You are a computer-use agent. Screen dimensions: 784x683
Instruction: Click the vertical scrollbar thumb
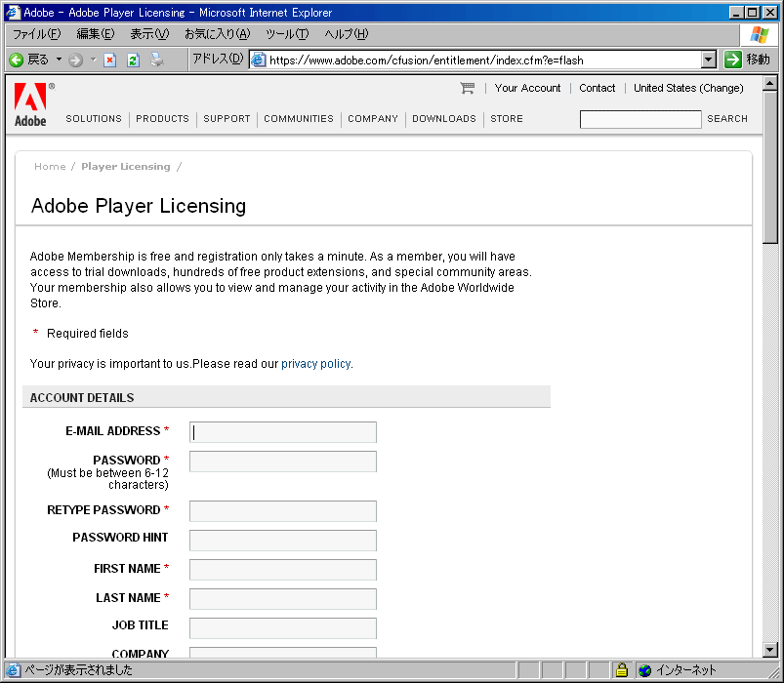[770, 168]
